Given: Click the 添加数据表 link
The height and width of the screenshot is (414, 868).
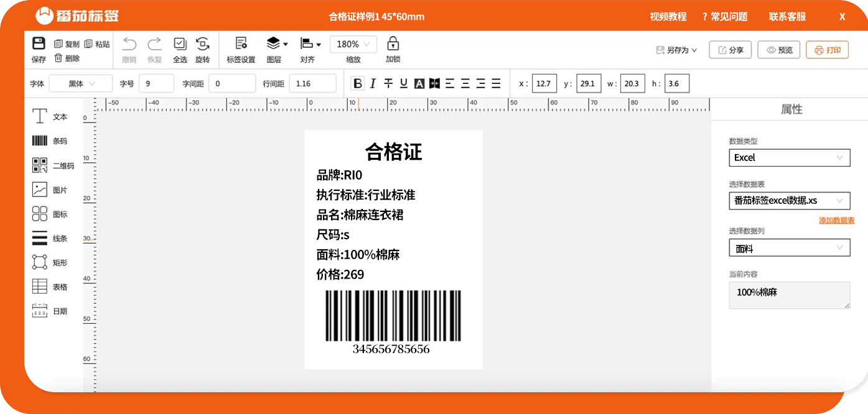Looking at the screenshot, I should (836, 221).
